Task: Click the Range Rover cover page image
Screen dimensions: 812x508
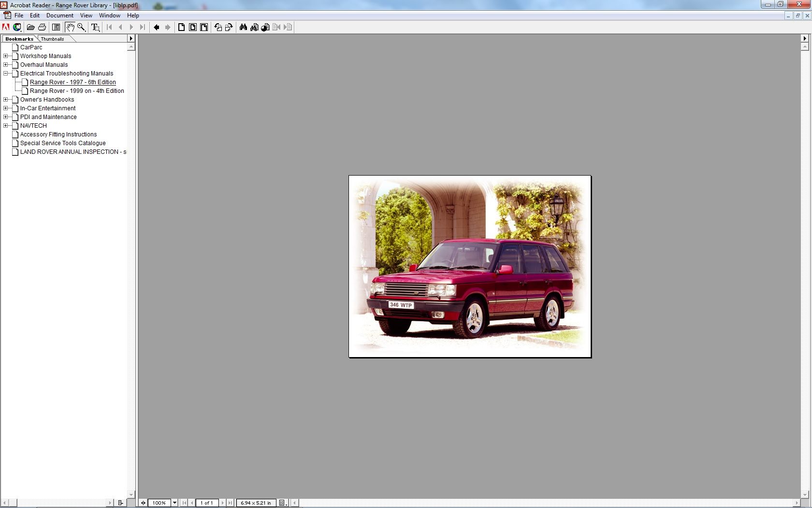Action: [x=470, y=267]
